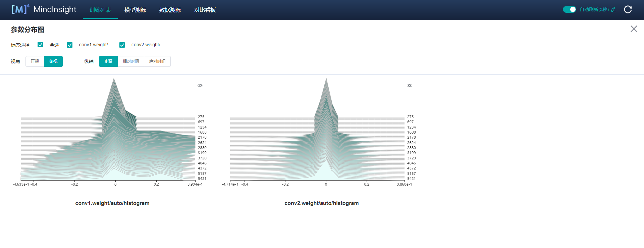Click the 自动刷新(3秒) label

594,9
